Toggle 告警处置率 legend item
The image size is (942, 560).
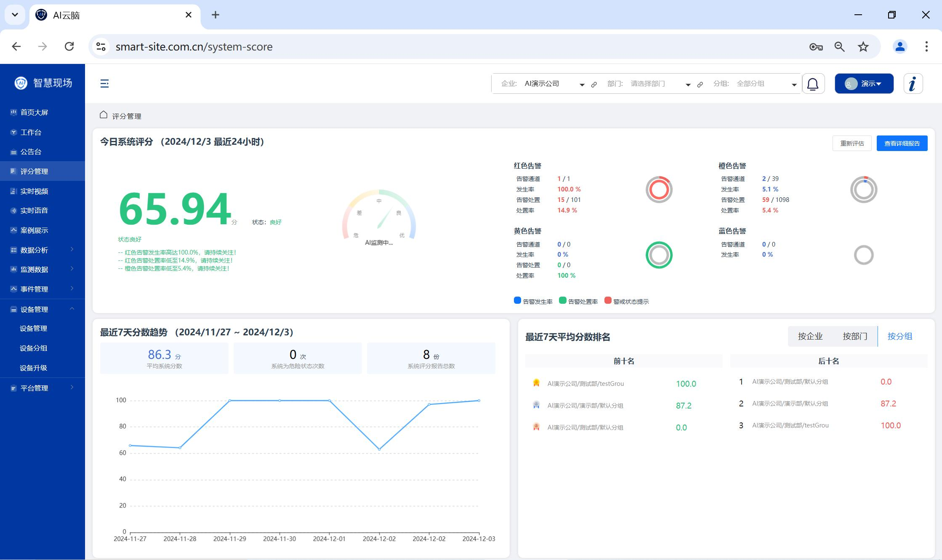coord(578,301)
